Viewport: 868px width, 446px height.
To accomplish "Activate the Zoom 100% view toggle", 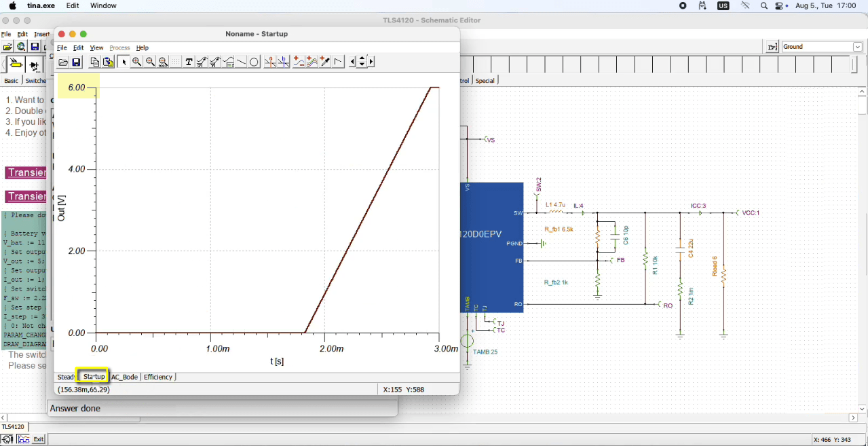I will coord(163,62).
